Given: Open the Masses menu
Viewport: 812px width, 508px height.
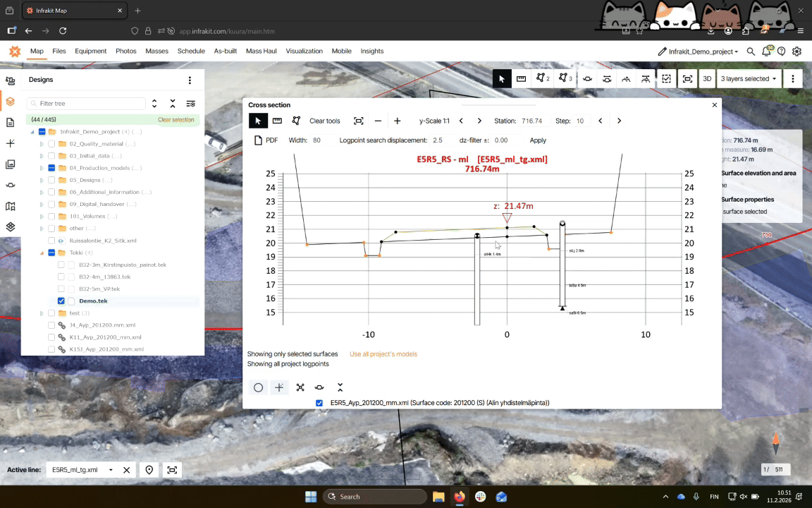Looking at the screenshot, I should point(157,51).
